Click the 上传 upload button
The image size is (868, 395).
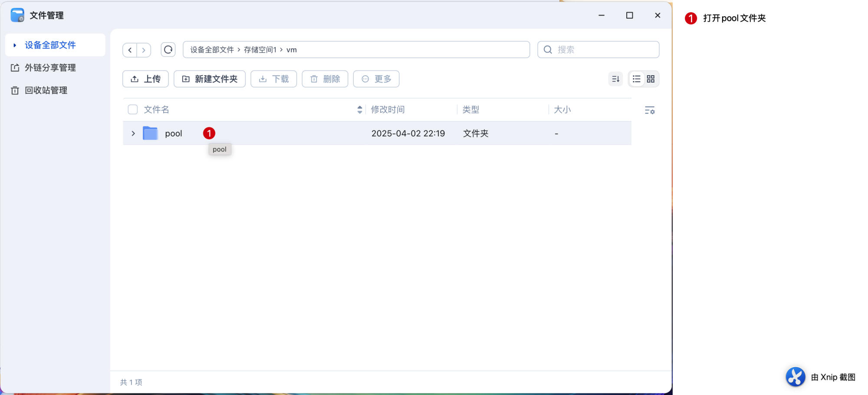coord(145,79)
